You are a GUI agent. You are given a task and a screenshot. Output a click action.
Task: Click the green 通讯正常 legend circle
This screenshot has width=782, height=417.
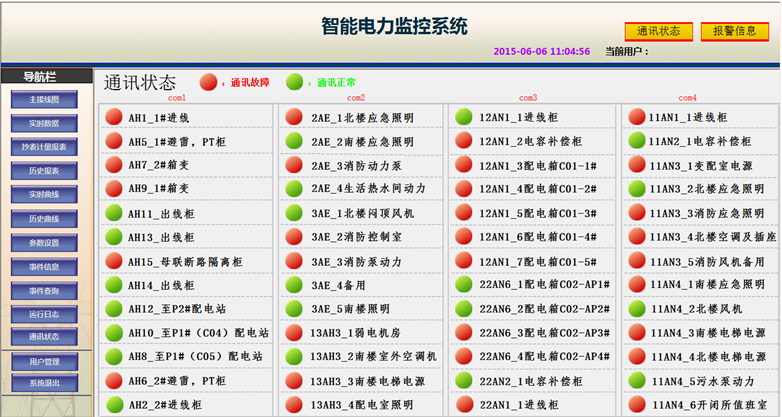tap(294, 82)
